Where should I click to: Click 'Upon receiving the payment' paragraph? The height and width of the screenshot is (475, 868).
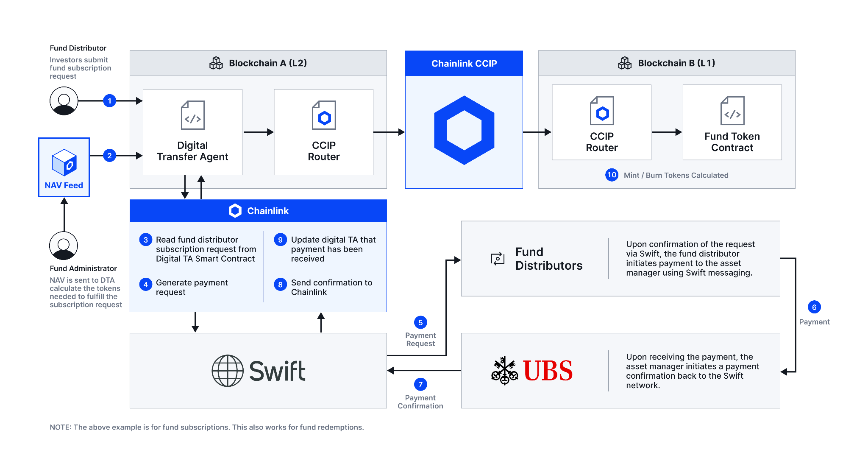693,371
